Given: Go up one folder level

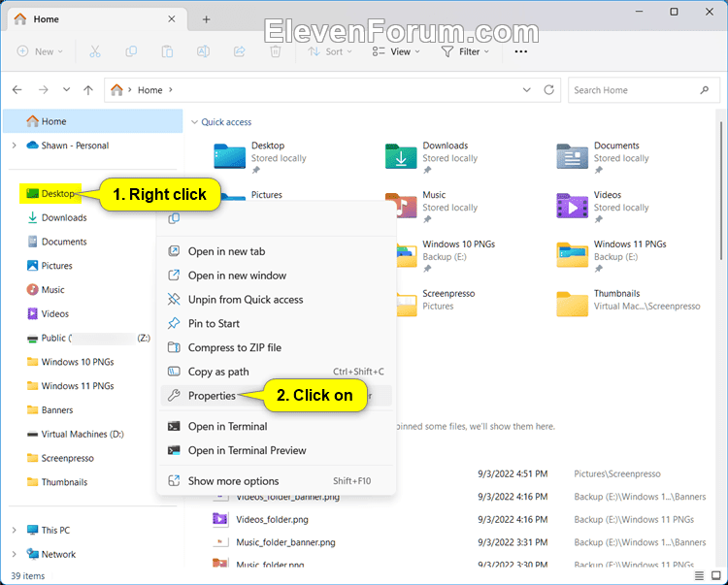Looking at the screenshot, I should [x=88, y=89].
